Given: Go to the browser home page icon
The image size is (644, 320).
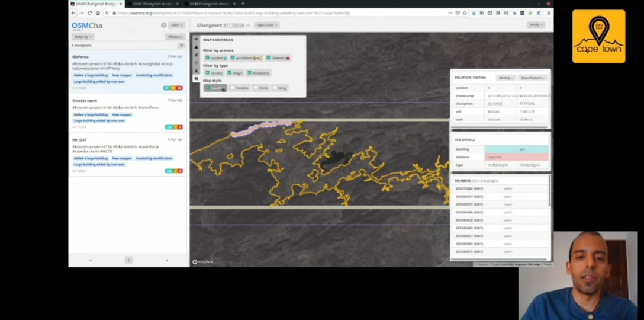Looking at the screenshot, I should tap(98, 13).
